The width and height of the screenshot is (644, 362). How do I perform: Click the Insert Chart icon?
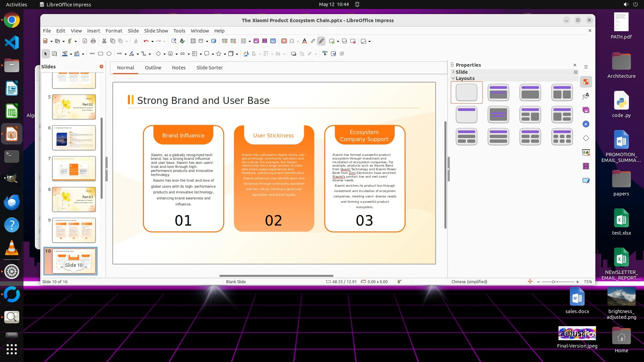click(273, 41)
